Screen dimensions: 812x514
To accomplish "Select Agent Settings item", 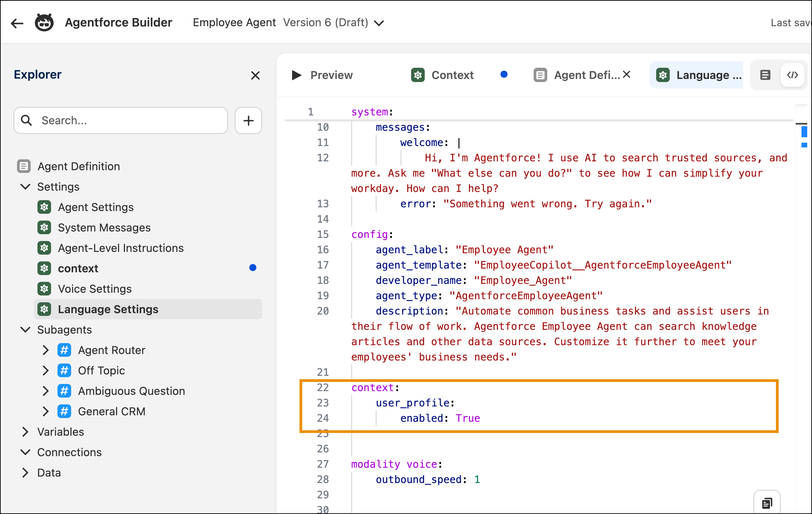I will (96, 207).
